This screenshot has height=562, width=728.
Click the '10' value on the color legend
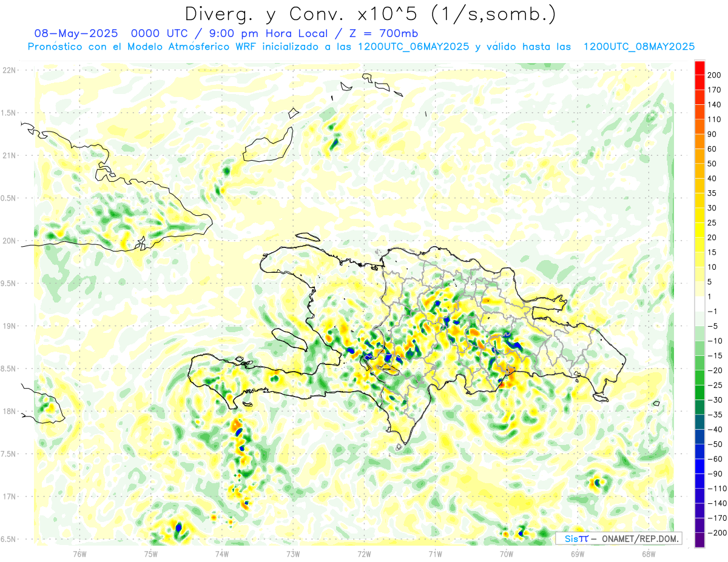click(x=713, y=267)
